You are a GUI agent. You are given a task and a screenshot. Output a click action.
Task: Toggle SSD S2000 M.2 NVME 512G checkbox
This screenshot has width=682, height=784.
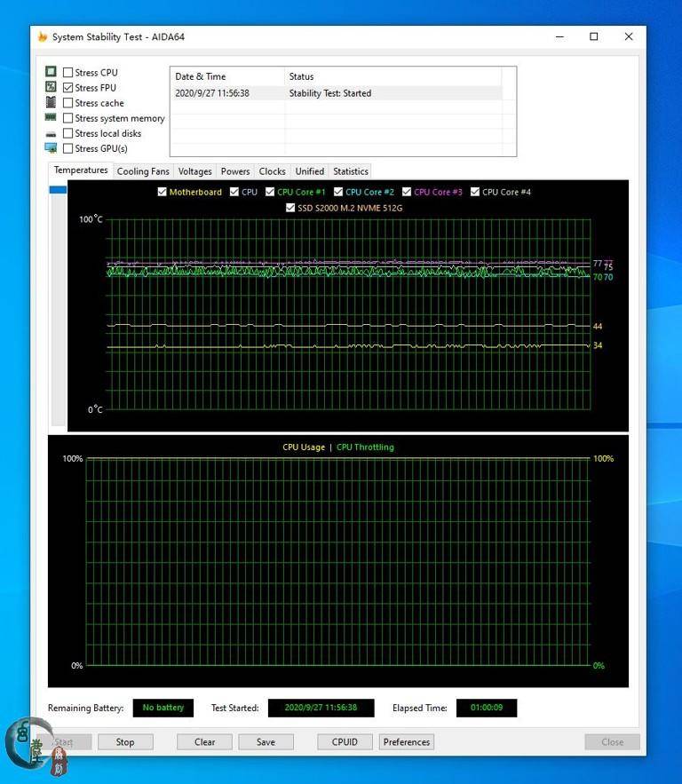tap(290, 208)
